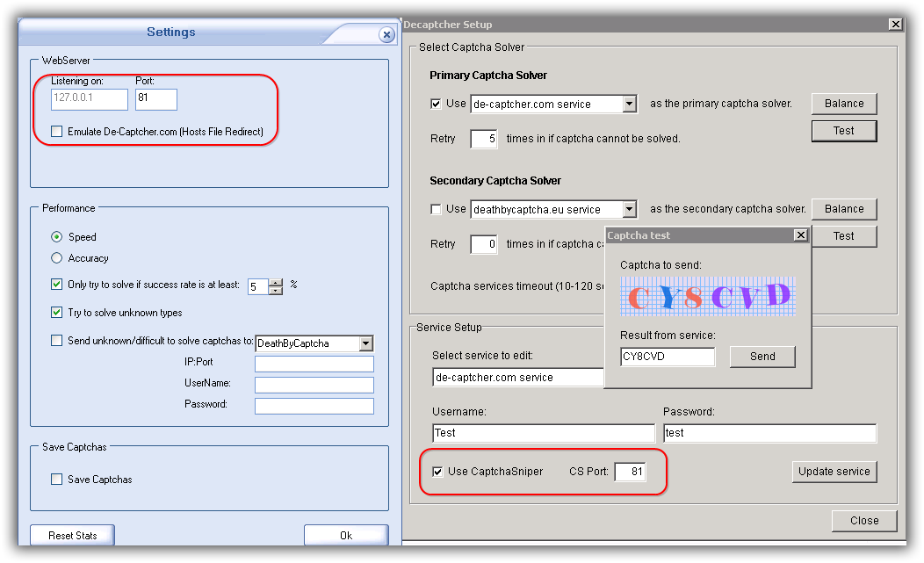
Task: Toggle Try to solve unknown types
Action: [56, 313]
